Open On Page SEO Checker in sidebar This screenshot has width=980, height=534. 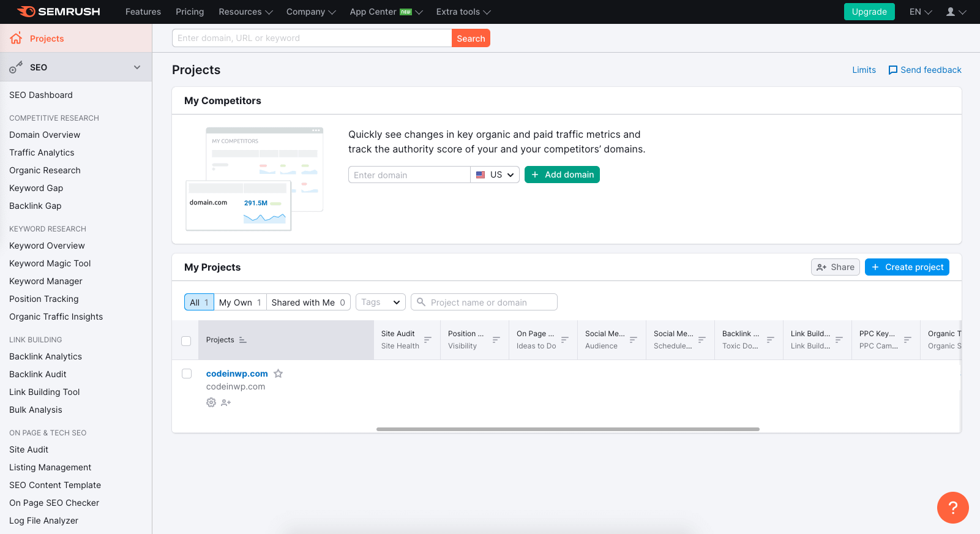[x=54, y=503]
